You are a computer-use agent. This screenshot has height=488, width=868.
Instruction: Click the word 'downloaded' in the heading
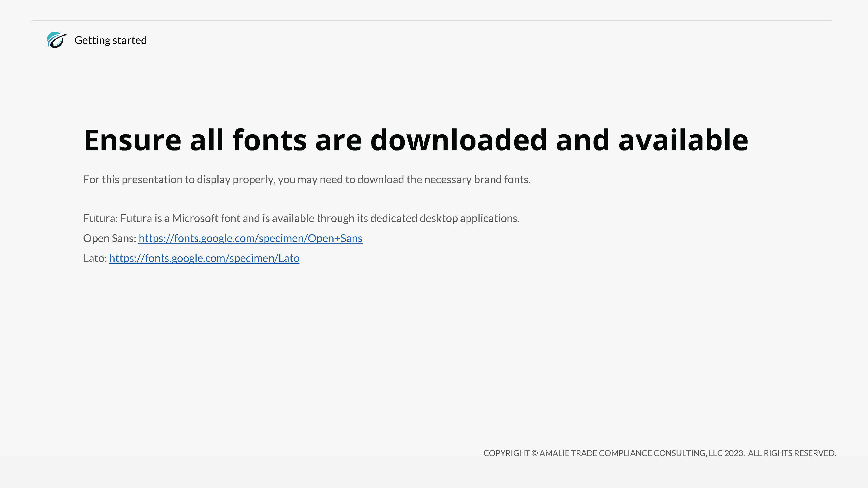458,140
